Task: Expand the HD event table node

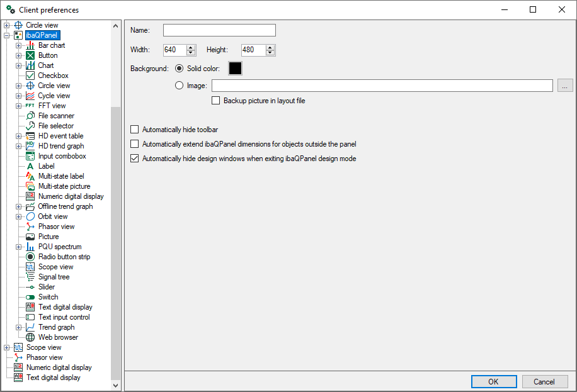Action: coord(18,136)
